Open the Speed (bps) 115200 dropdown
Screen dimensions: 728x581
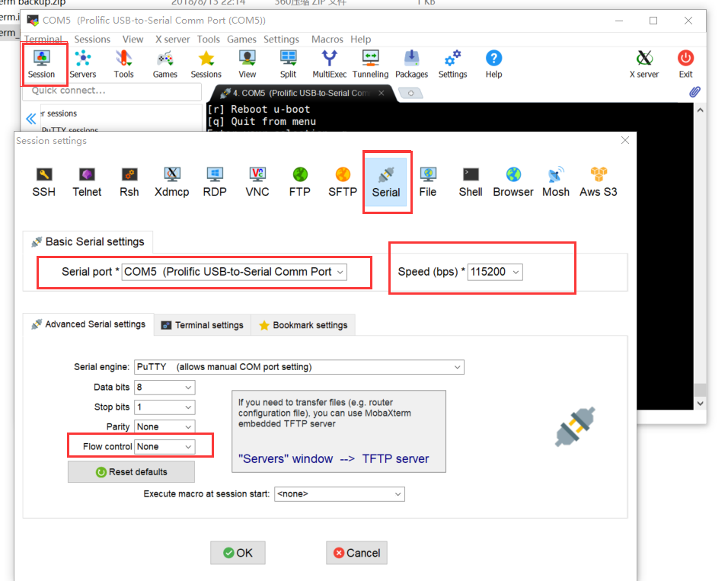[495, 272]
